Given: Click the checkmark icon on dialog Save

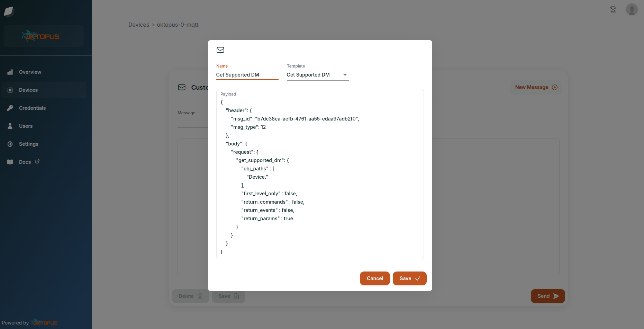Looking at the screenshot, I should [x=418, y=278].
